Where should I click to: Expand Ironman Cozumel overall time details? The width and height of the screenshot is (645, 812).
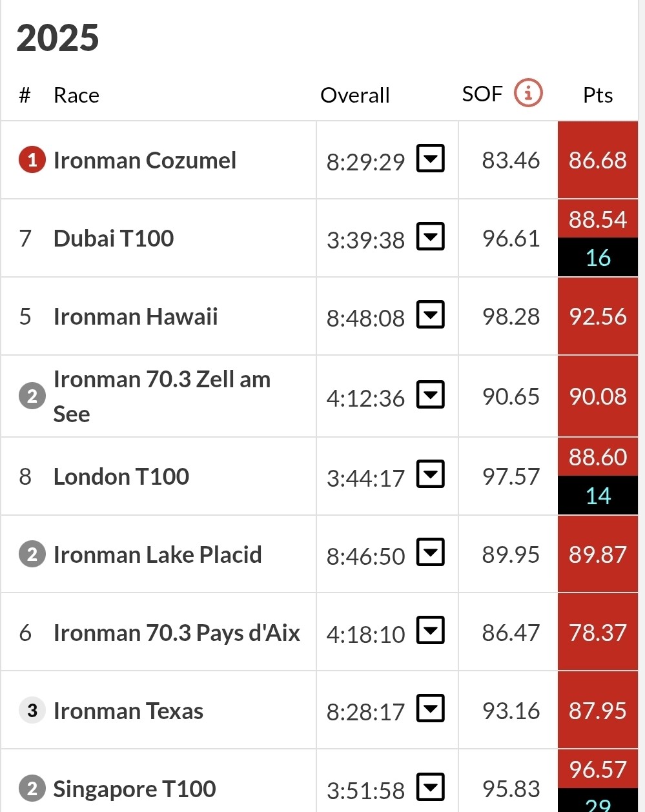click(x=430, y=159)
